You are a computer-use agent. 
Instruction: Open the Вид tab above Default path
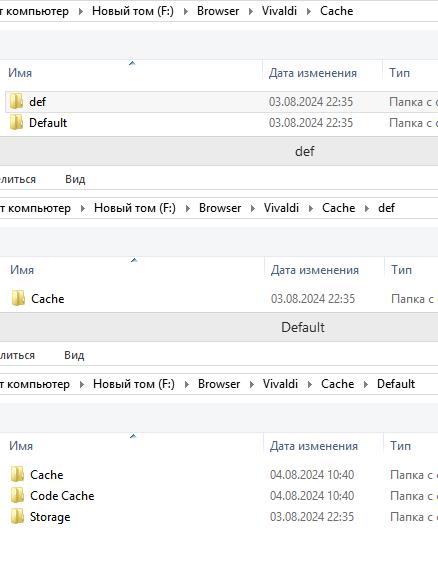coord(74,355)
